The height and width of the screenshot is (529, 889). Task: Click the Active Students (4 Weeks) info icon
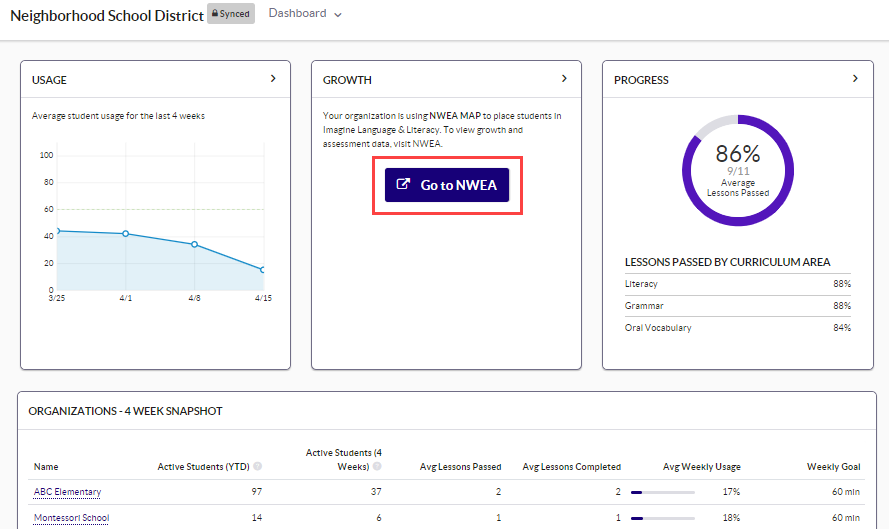377,467
